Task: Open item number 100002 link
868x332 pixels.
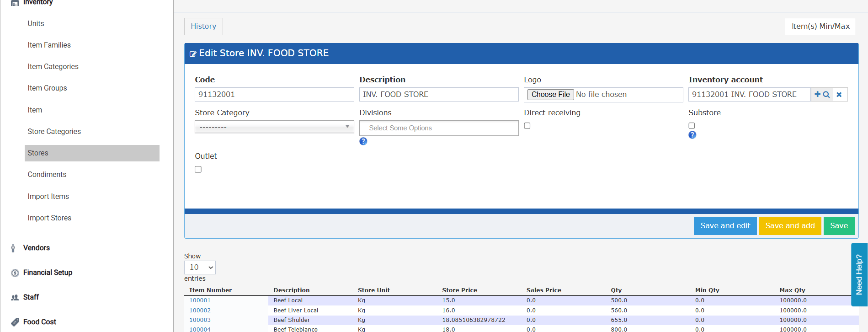Action: [x=200, y=311]
